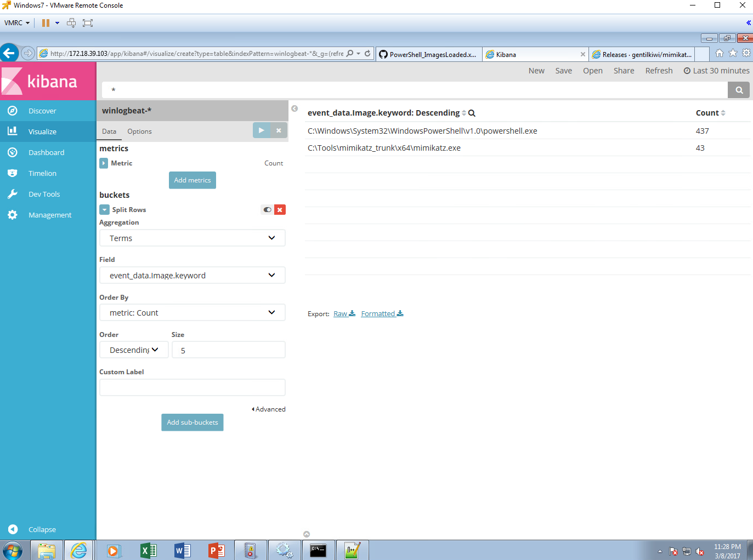
Task: Remove the Split Rows bucket
Action: tap(280, 210)
